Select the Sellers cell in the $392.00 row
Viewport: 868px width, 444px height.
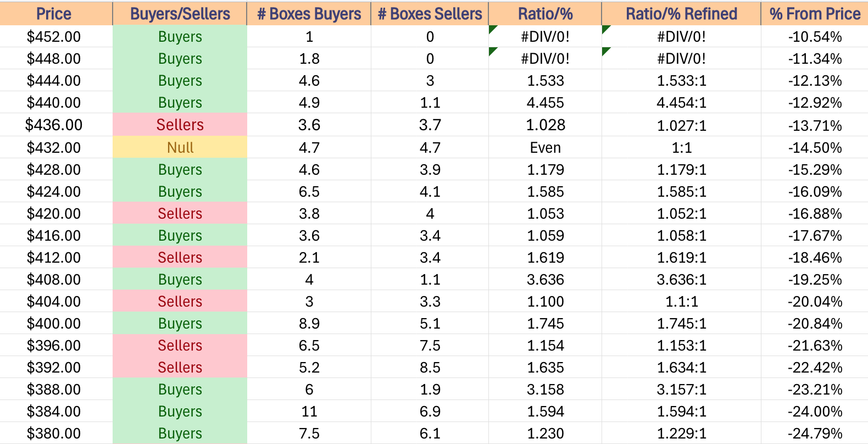180,368
